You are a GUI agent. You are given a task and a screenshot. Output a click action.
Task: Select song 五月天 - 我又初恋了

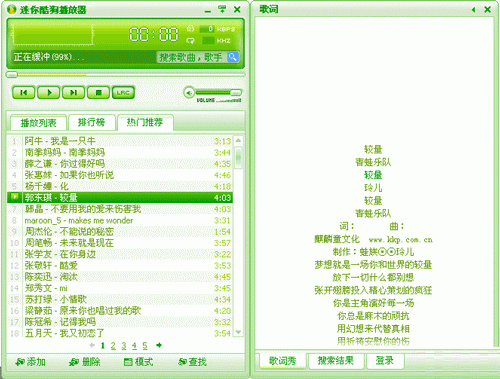pyautogui.click(x=120, y=333)
